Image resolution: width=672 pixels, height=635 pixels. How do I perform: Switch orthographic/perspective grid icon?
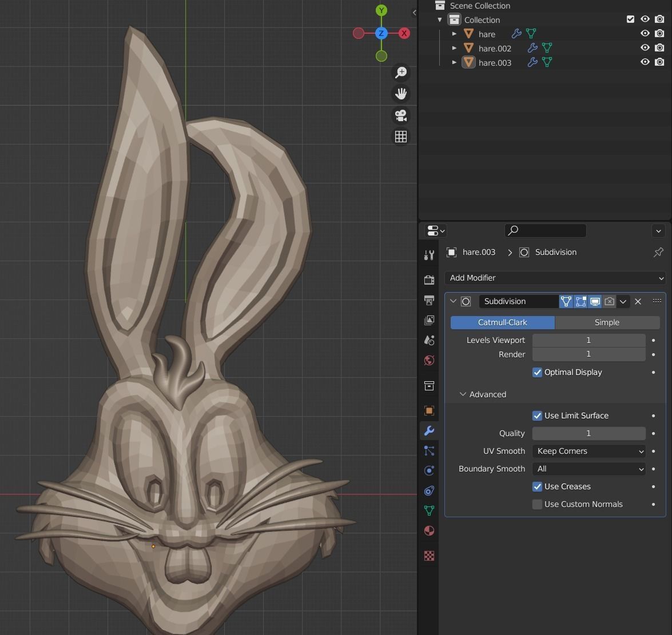(401, 137)
